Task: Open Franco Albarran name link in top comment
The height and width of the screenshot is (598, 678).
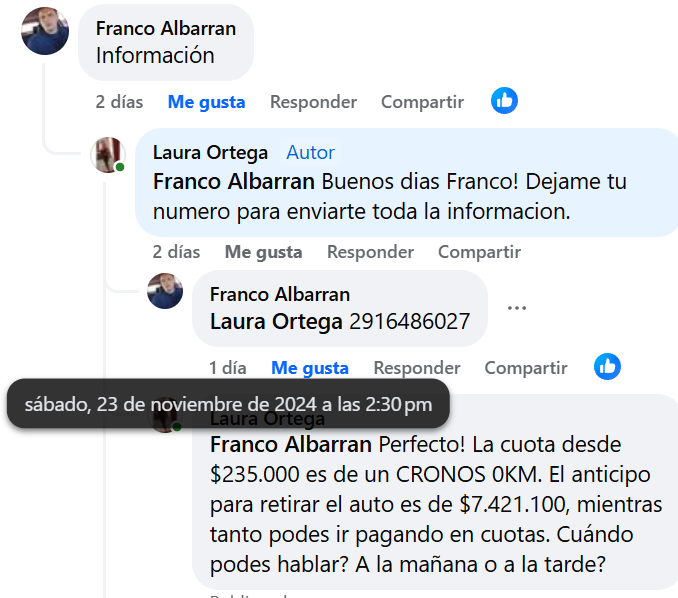Action: (x=166, y=29)
